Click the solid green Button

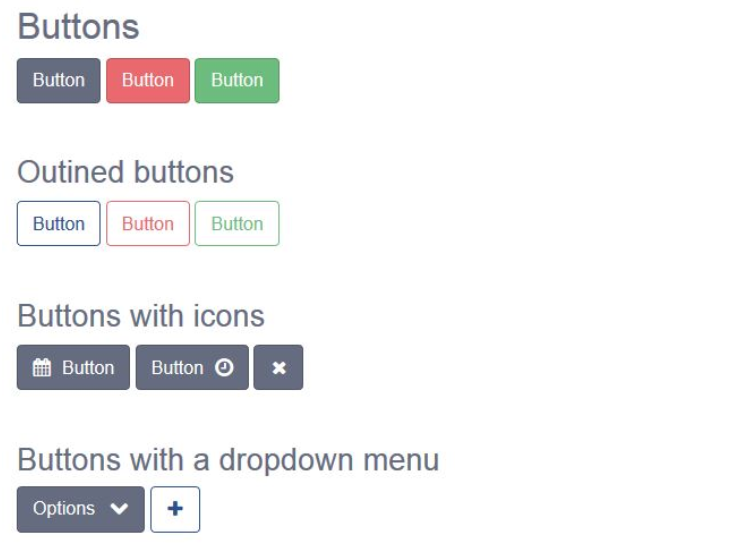tap(237, 80)
